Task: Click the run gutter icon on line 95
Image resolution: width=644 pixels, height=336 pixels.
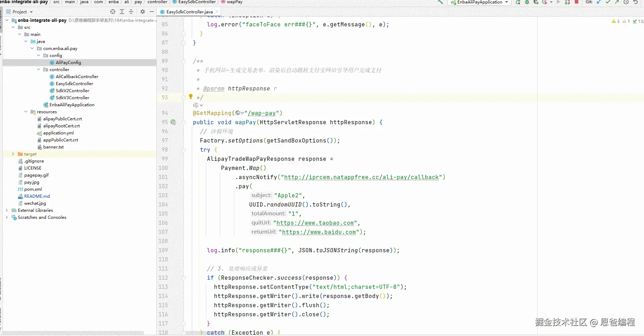Action: click(x=173, y=122)
